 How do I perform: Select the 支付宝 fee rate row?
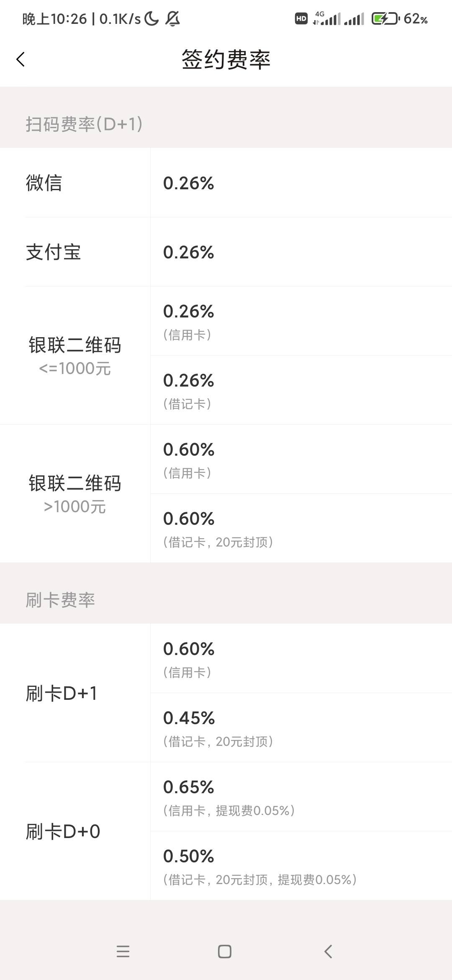pyautogui.click(x=226, y=252)
